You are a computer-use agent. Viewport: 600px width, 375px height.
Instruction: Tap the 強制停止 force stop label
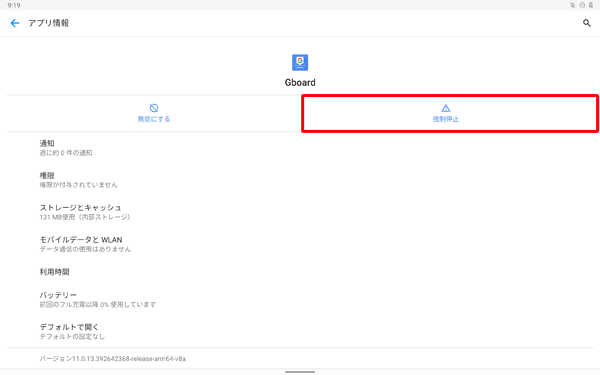[x=446, y=119]
